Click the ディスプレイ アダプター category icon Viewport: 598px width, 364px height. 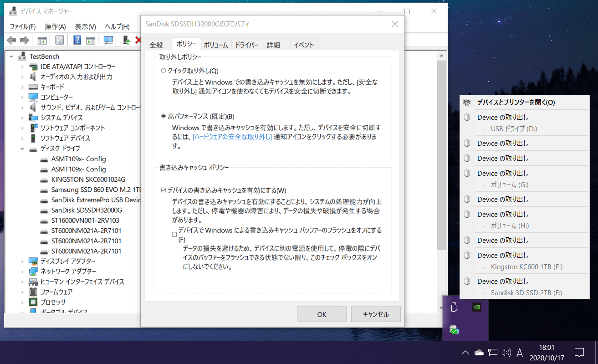coord(33,261)
